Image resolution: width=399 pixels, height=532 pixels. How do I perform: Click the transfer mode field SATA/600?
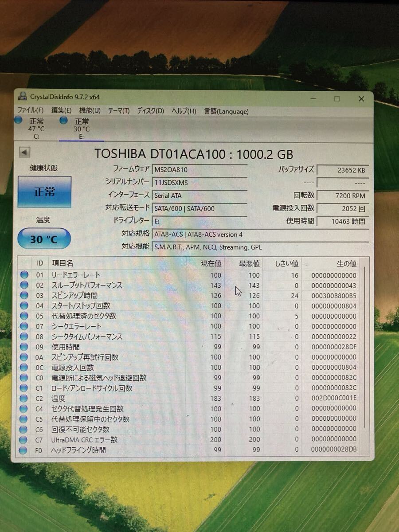[x=199, y=208]
